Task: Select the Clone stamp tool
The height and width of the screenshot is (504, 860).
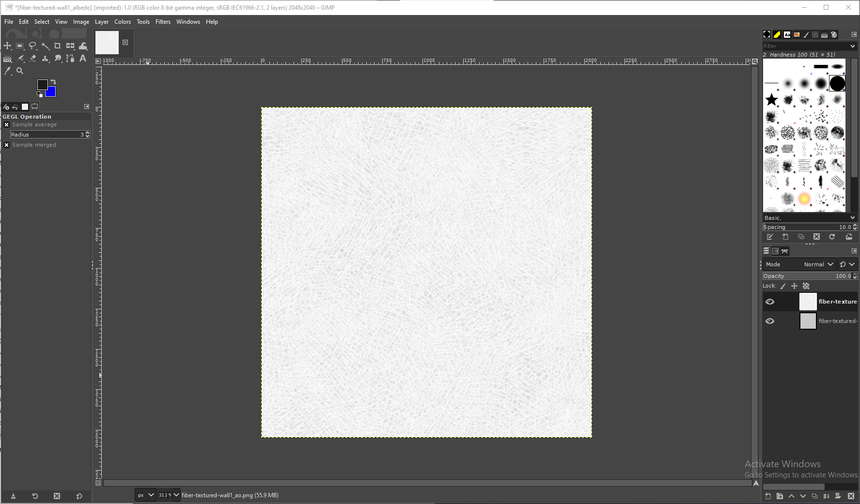Action: [45, 59]
